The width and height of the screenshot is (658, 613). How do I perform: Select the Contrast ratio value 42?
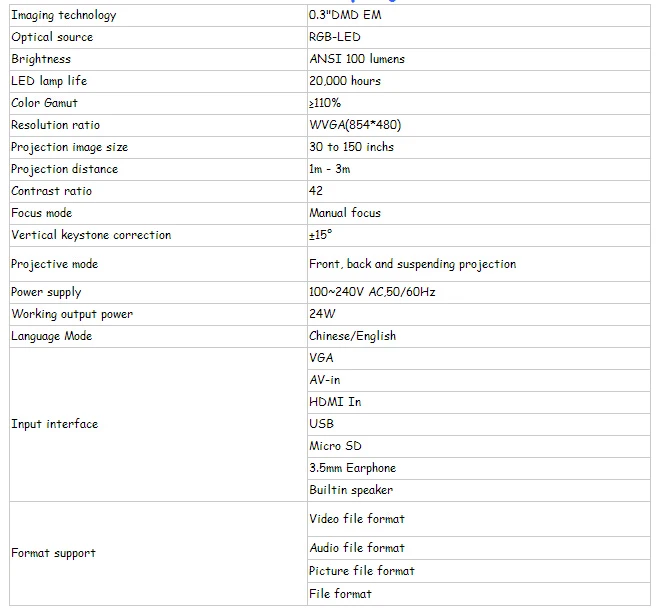click(x=316, y=191)
